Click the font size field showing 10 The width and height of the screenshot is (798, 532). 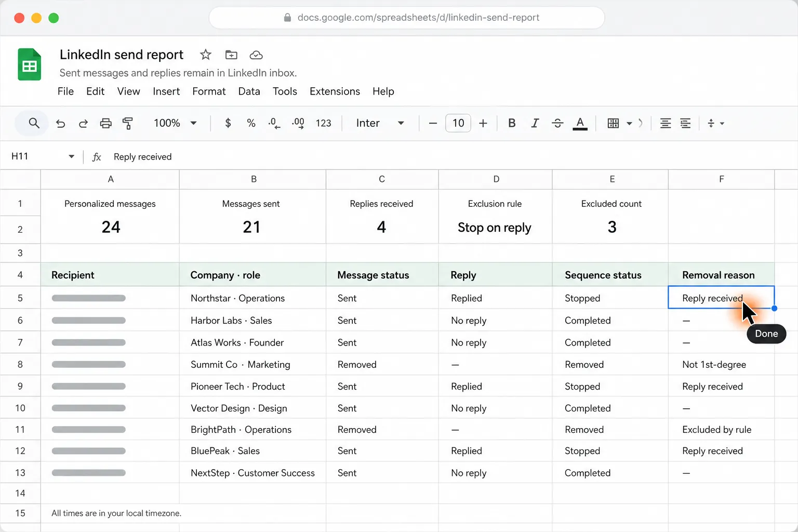458,123
